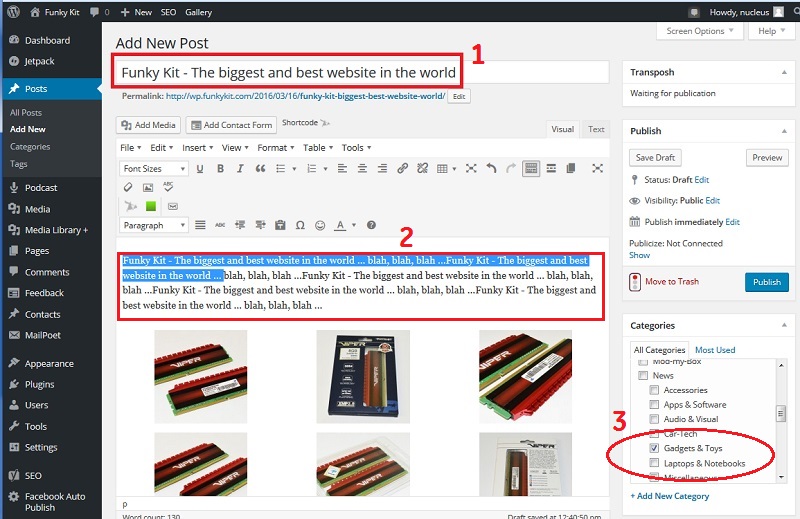Check Laptops & Notebooks category

coord(654,463)
